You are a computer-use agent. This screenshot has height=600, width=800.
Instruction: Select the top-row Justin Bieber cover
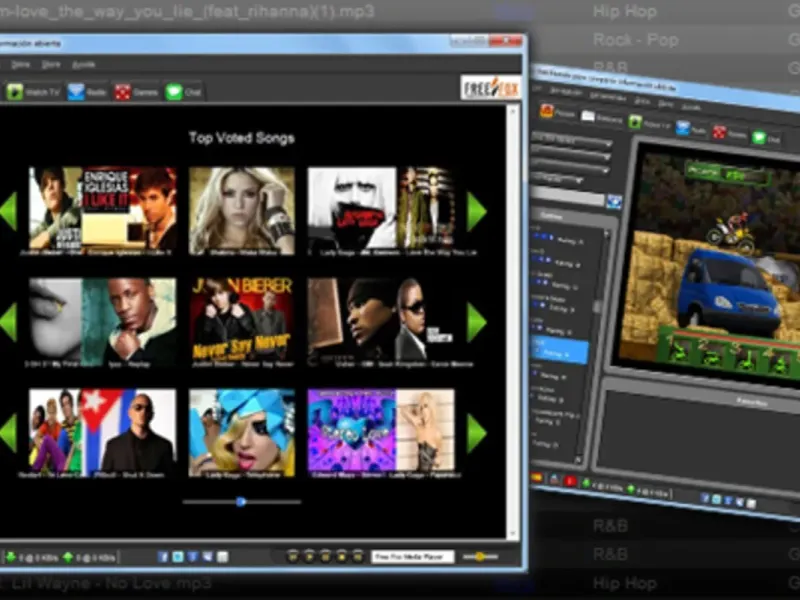(x=55, y=209)
